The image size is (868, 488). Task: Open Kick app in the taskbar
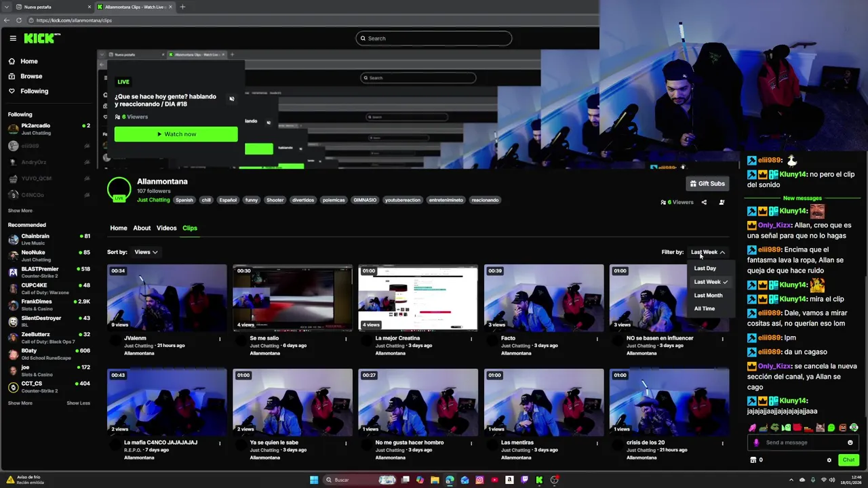click(539, 480)
